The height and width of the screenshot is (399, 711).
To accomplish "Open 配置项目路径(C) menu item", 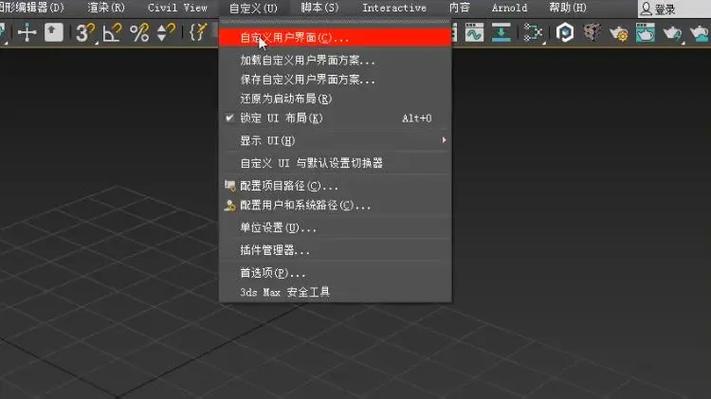I will click(335, 186).
